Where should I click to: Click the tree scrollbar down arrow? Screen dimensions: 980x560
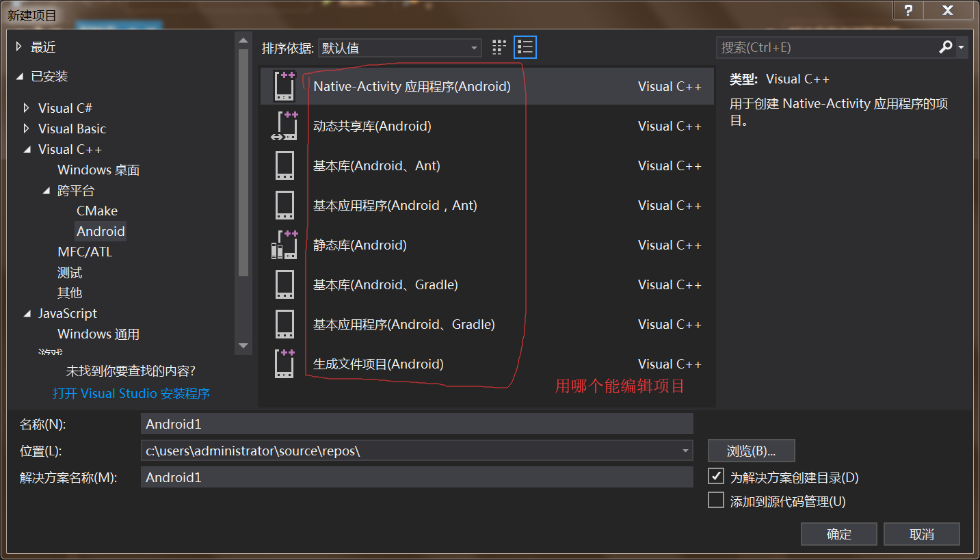pos(243,346)
